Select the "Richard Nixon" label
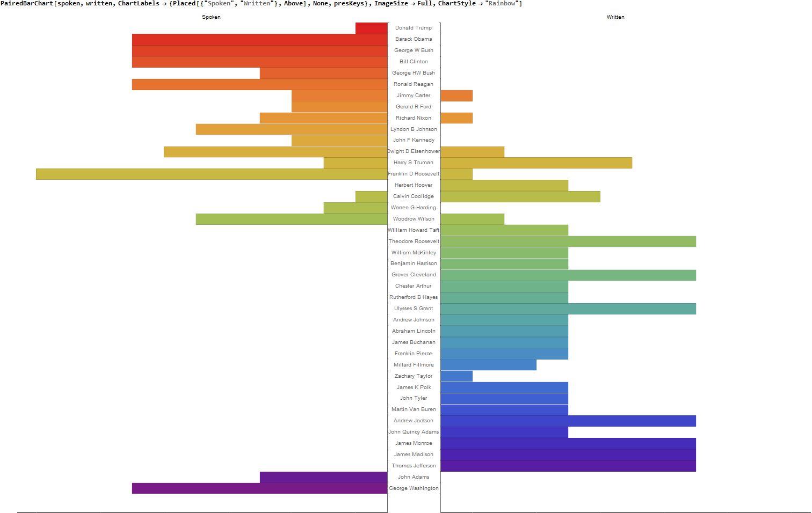The height and width of the screenshot is (513, 812). tap(414, 118)
